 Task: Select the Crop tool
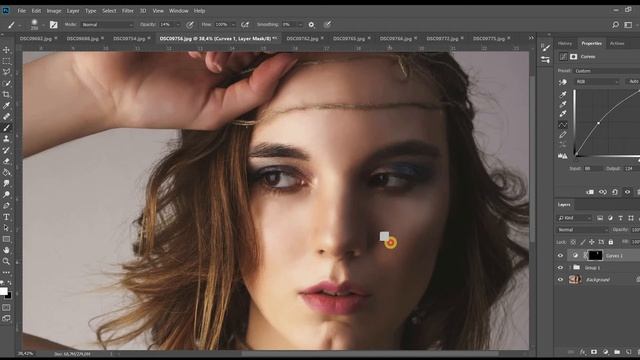6,94
